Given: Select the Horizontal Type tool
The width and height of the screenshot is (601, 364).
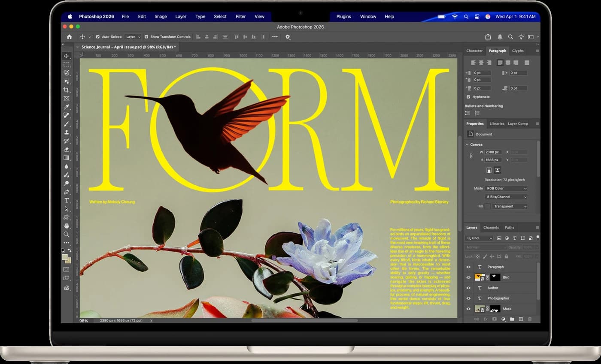Looking at the screenshot, I should [66, 200].
